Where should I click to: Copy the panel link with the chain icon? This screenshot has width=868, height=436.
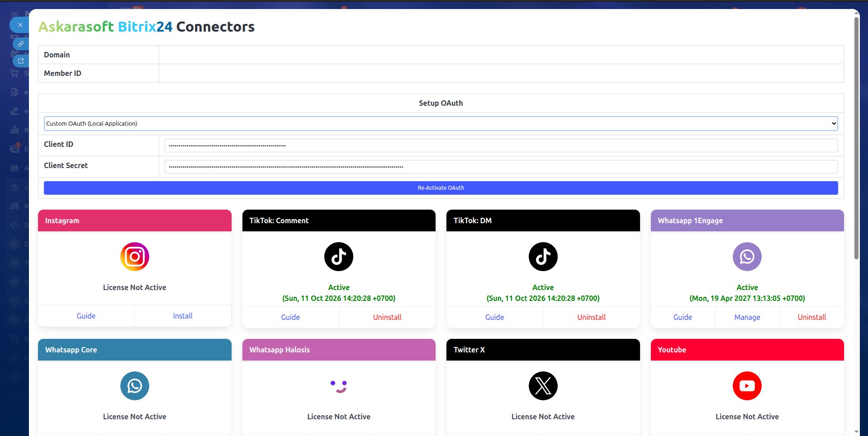(21, 44)
